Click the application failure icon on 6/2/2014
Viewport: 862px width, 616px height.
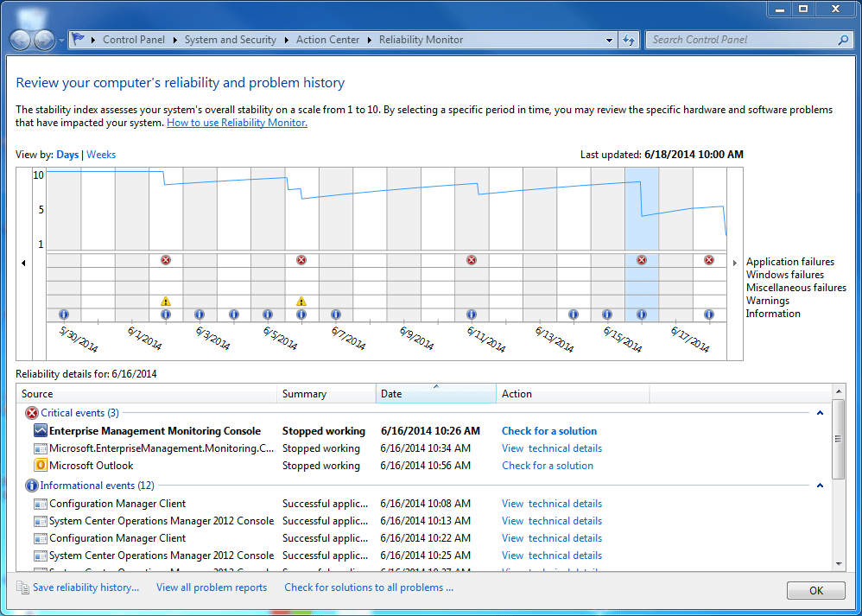[x=166, y=259]
